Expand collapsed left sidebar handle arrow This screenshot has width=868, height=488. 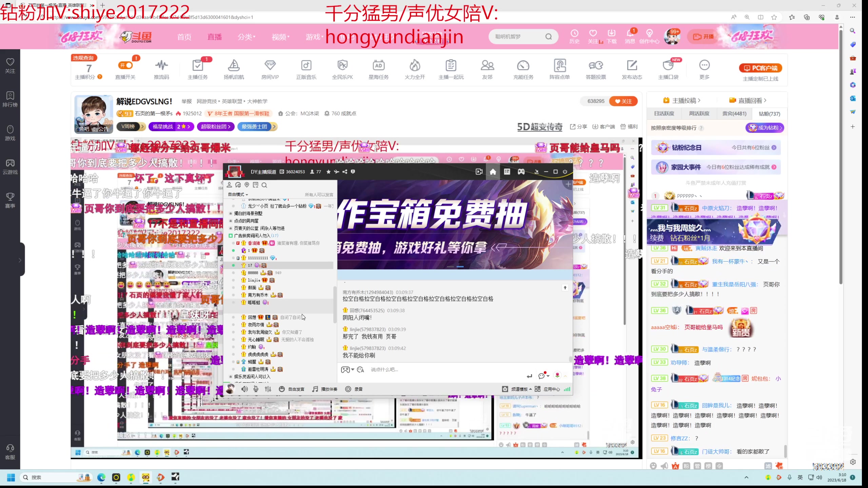(20, 260)
